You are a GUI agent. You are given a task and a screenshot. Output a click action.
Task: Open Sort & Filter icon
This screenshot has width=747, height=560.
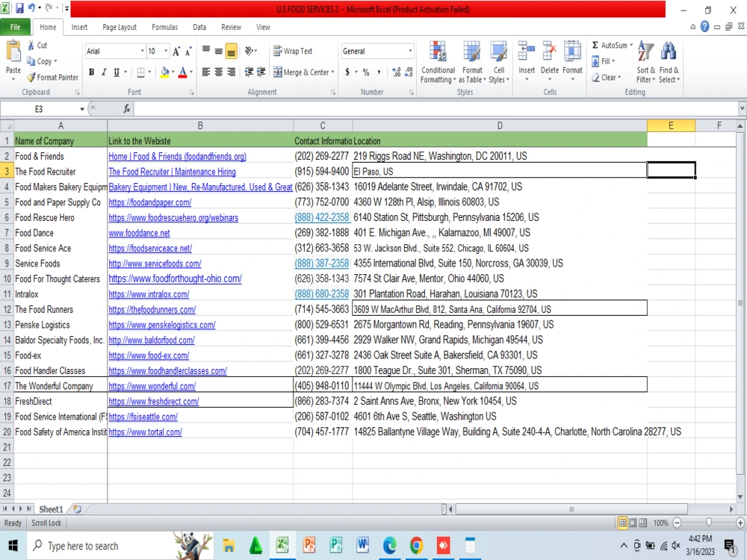645,52
